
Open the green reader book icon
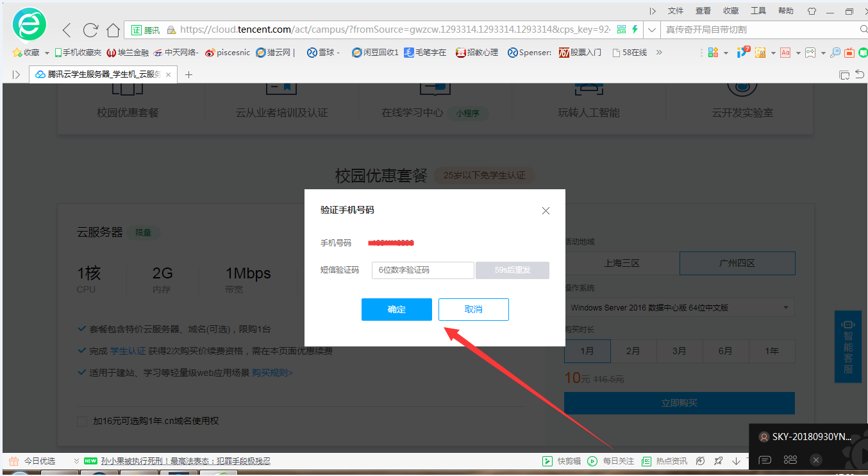[862, 53]
